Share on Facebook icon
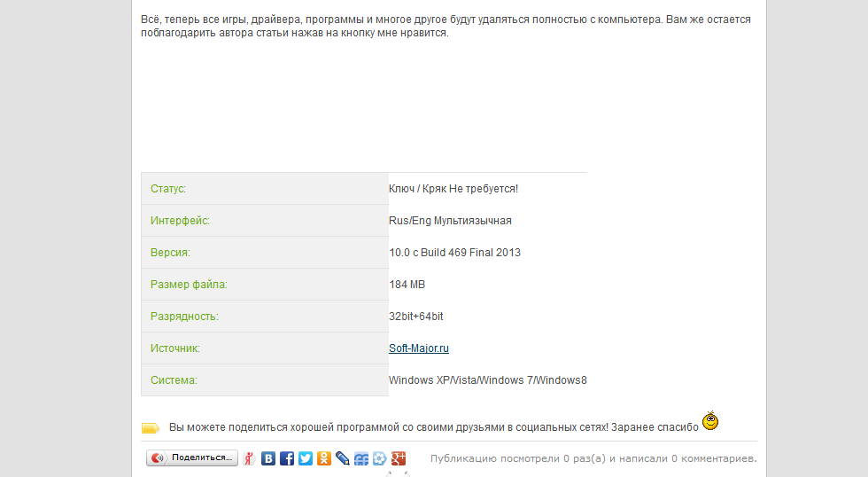 tap(287, 458)
